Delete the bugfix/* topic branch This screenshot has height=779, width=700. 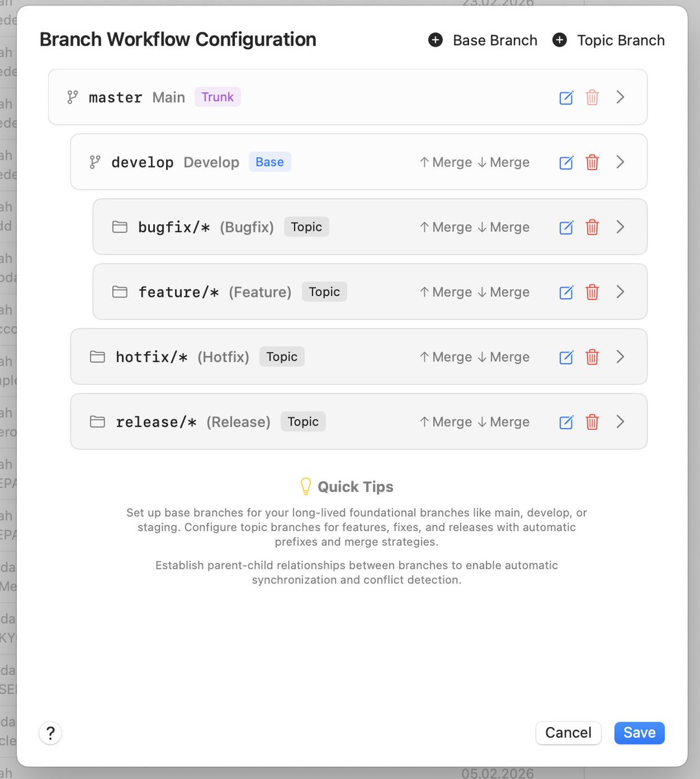[x=592, y=227]
